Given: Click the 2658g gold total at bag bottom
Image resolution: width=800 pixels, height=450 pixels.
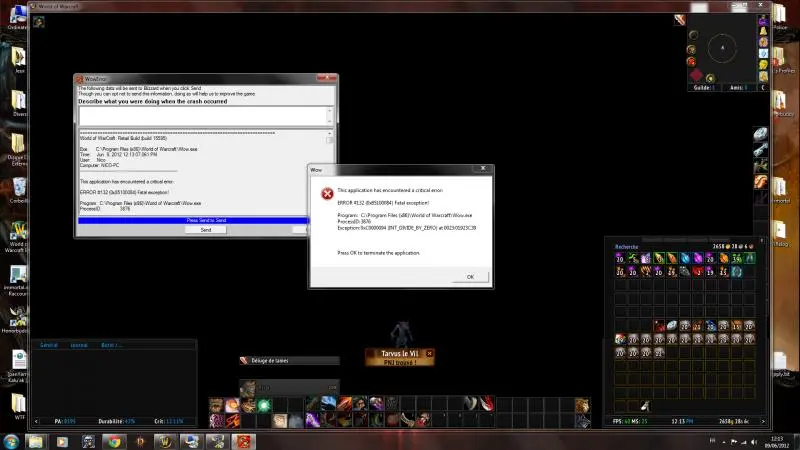Looking at the screenshot, I should click(x=734, y=421).
